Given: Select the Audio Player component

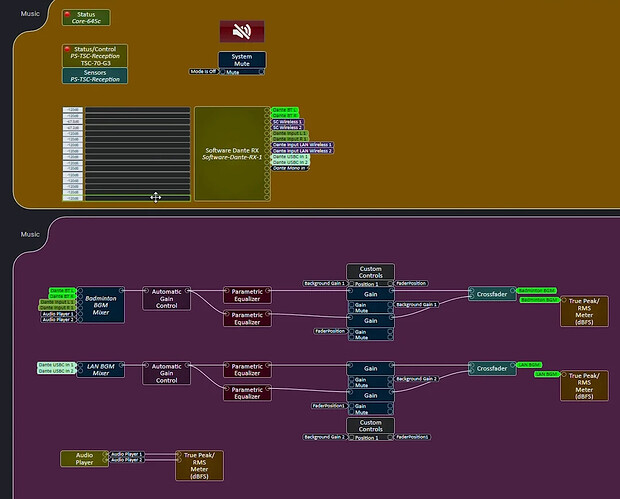Looking at the screenshot, I should (x=83, y=458).
